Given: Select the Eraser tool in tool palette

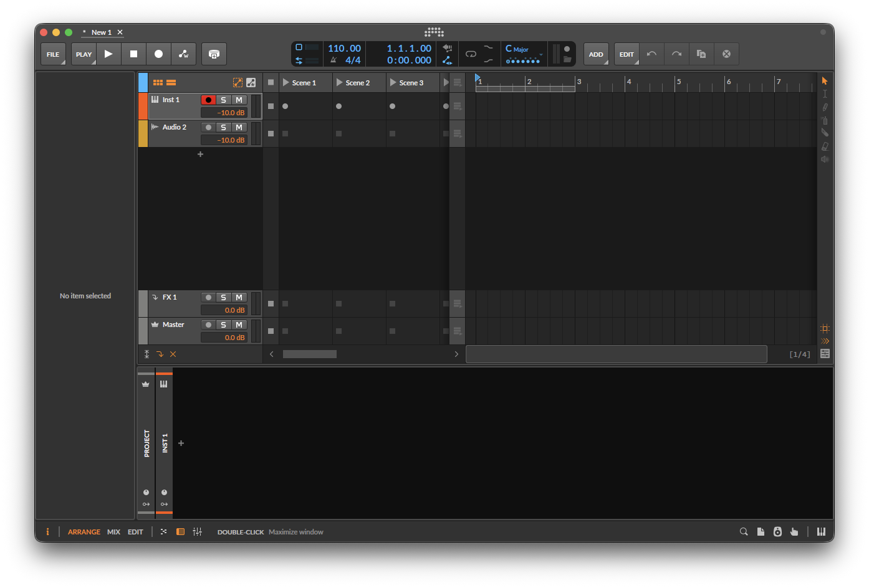Looking at the screenshot, I should (825, 146).
